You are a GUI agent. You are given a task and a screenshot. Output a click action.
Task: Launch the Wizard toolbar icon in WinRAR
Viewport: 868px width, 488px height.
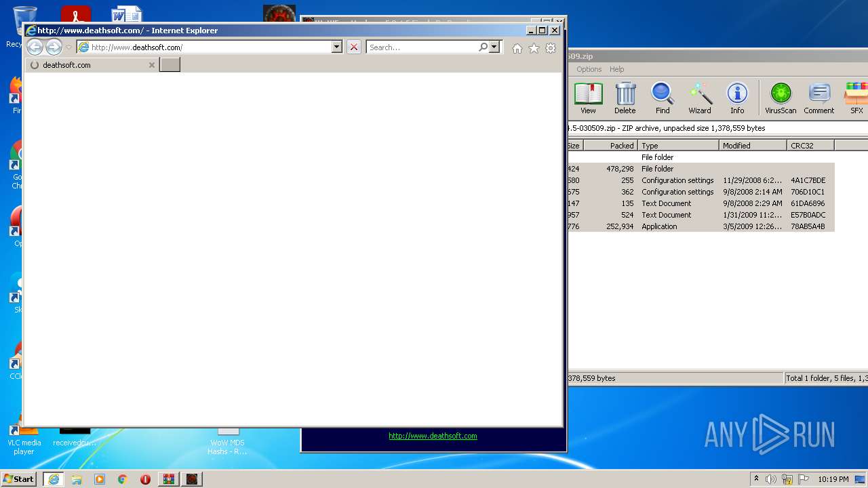click(700, 98)
